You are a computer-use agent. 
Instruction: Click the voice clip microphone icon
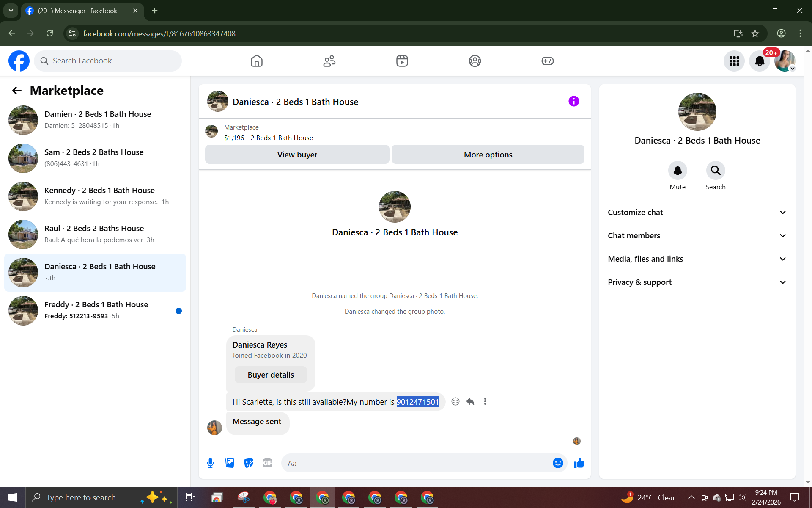point(210,463)
